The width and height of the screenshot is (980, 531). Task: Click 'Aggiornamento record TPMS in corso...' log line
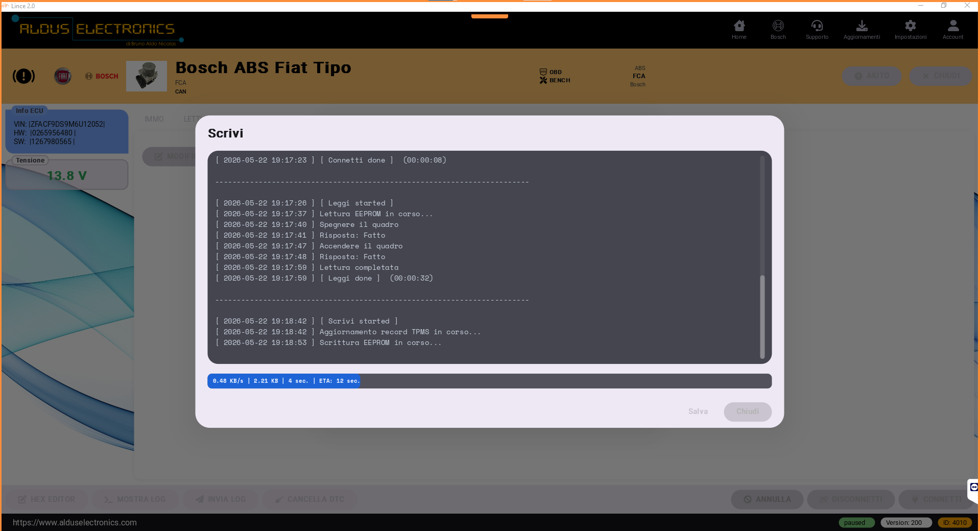tap(348, 332)
